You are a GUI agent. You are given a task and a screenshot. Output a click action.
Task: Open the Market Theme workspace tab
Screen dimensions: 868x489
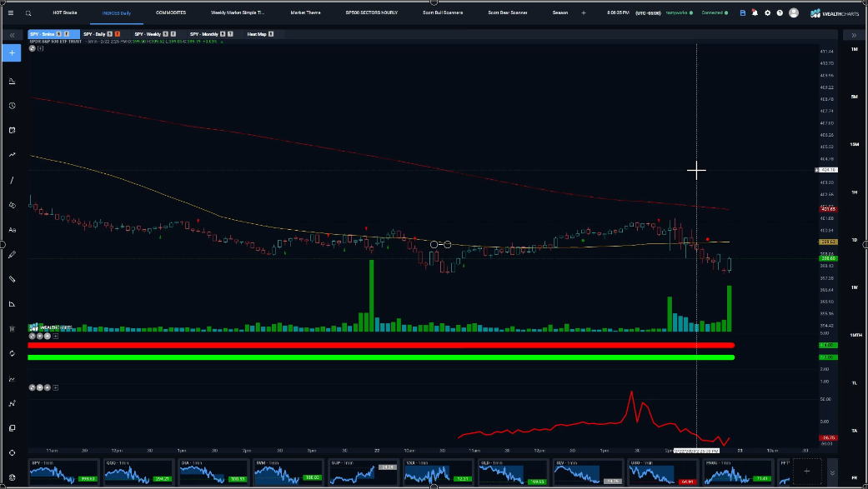(x=305, y=12)
